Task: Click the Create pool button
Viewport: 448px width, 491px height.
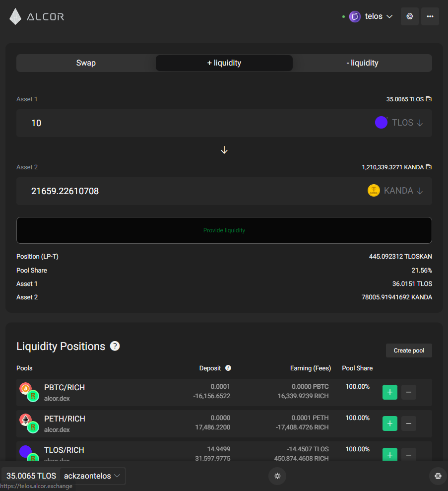Action: (x=409, y=351)
